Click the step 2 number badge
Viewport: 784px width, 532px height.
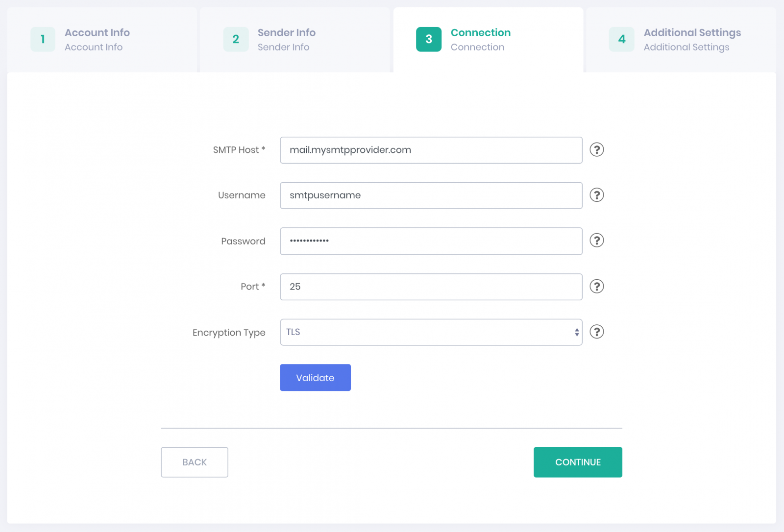[x=236, y=39]
